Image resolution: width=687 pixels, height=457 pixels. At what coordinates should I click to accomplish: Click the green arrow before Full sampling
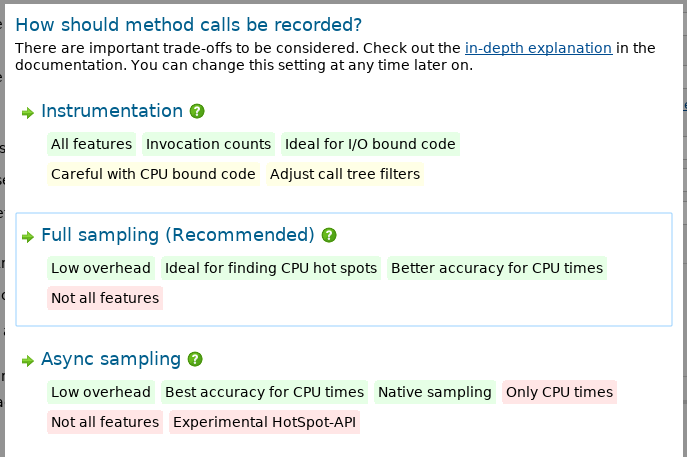click(x=28, y=237)
